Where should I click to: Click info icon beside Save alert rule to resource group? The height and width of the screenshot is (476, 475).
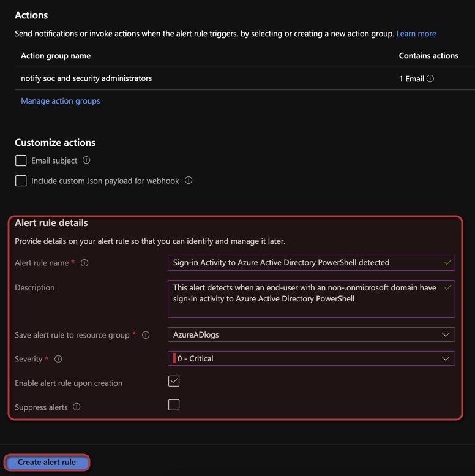coord(146,335)
